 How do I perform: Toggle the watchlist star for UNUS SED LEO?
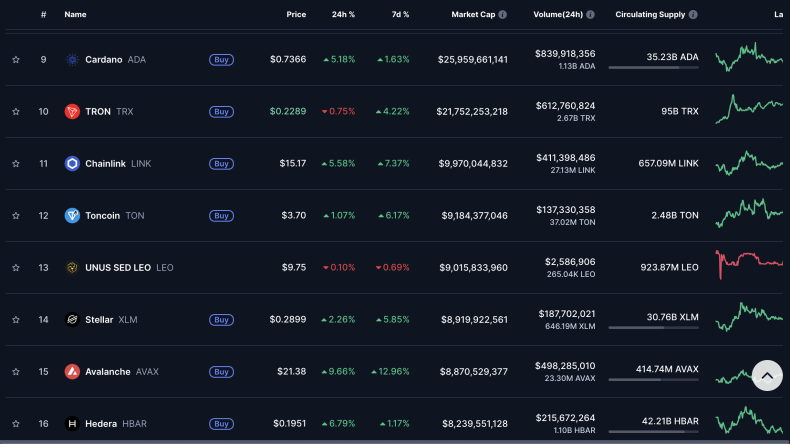[x=16, y=268]
